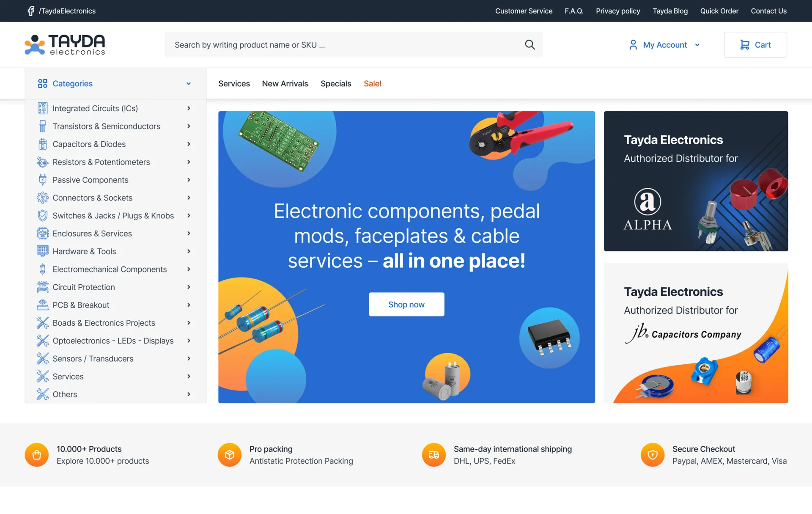812x514 pixels.
Task: Collapse the Categories dropdown chevron
Action: (189, 84)
